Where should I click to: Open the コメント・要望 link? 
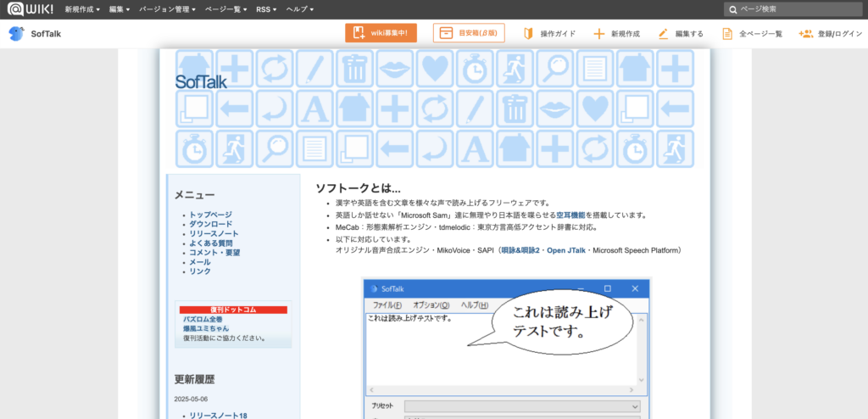(x=214, y=252)
